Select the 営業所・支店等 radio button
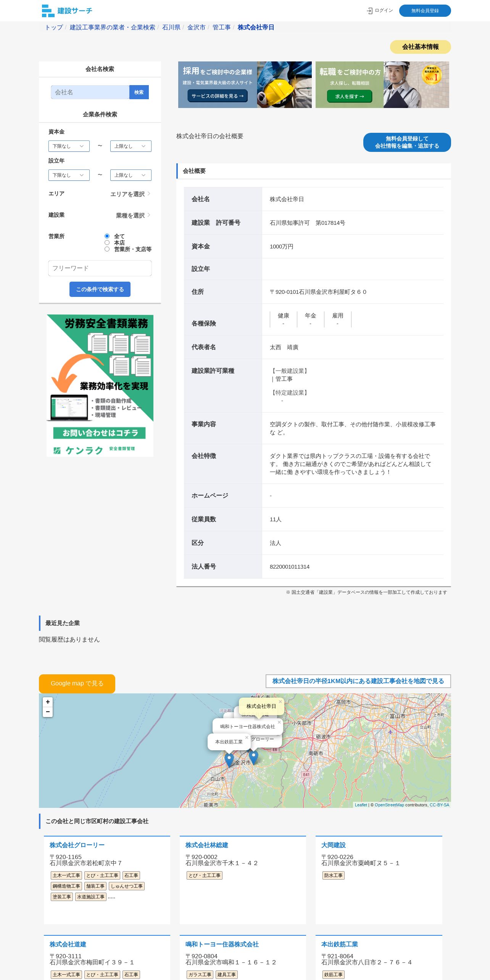Viewport: 490px width, 980px height. (107, 249)
